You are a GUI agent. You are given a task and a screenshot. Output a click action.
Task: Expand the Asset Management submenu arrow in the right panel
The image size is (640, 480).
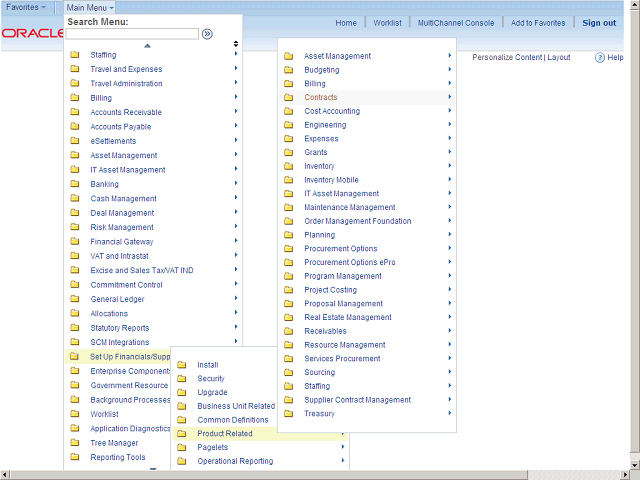(x=450, y=56)
